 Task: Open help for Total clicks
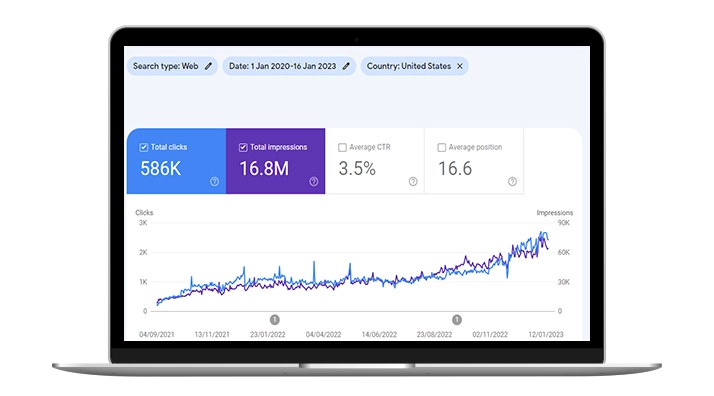(214, 182)
